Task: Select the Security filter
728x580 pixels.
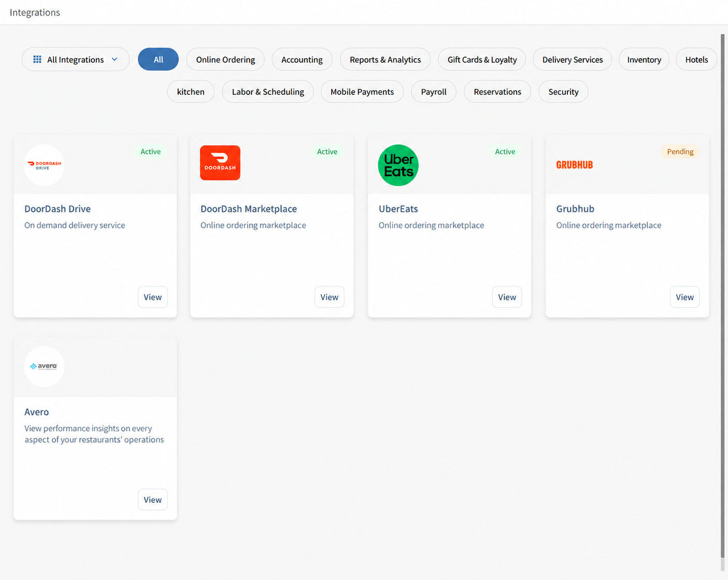Action: [x=563, y=92]
